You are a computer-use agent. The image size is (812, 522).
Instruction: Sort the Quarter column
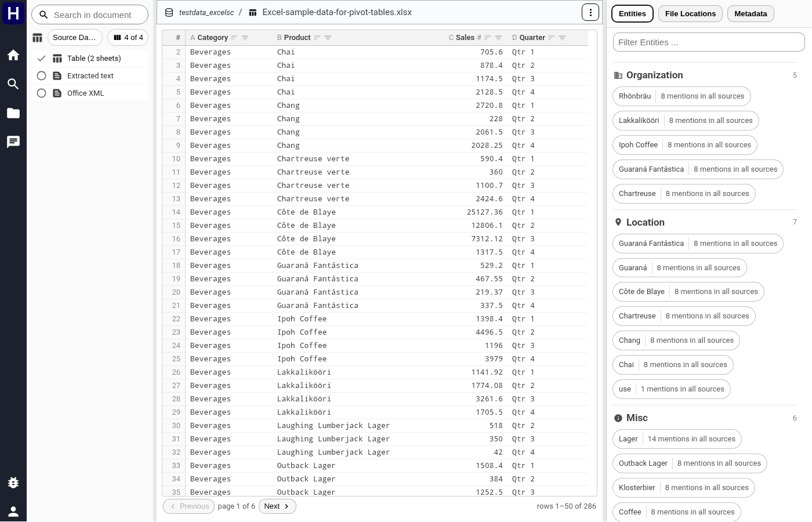(x=552, y=38)
